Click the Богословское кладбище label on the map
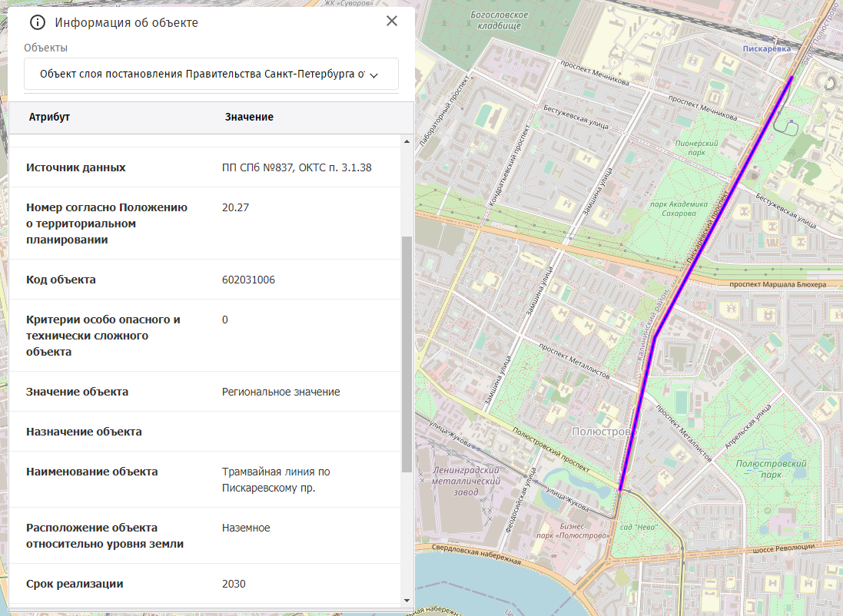Image resolution: width=843 pixels, height=616 pixels. [499, 20]
